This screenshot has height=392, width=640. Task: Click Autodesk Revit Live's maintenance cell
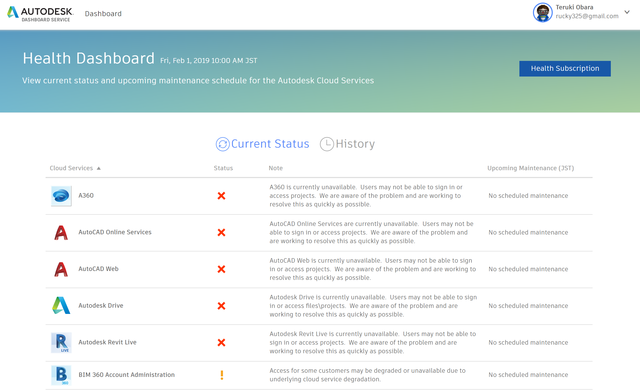(x=528, y=343)
